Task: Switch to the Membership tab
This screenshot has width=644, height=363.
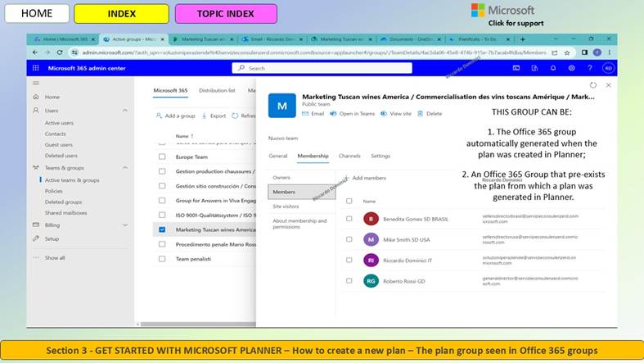Action: (x=313, y=156)
